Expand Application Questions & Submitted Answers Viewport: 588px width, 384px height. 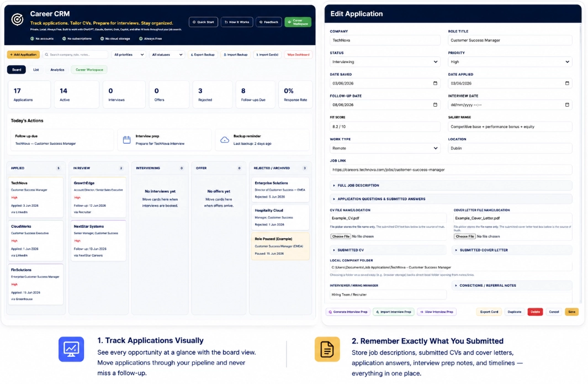451,199
